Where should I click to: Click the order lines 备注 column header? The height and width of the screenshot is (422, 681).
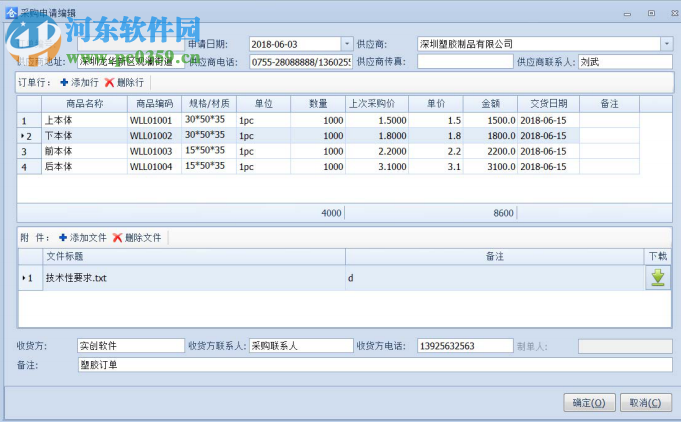click(x=609, y=104)
